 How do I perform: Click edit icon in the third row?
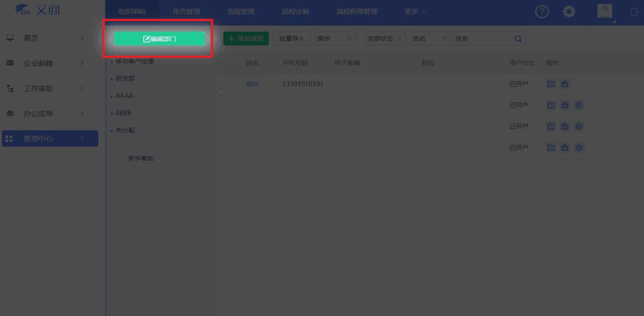click(x=551, y=126)
